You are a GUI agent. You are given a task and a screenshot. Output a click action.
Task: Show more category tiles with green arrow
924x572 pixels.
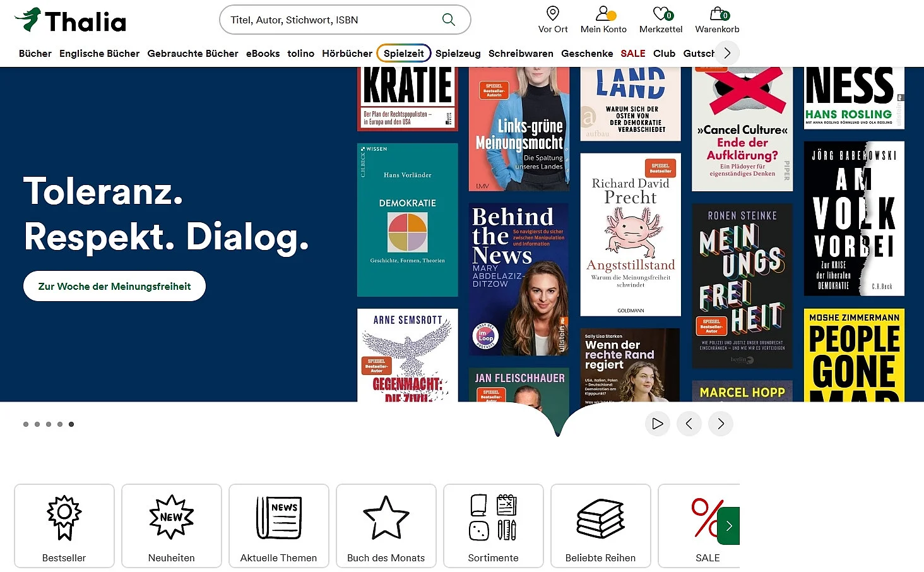[x=729, y=526]
